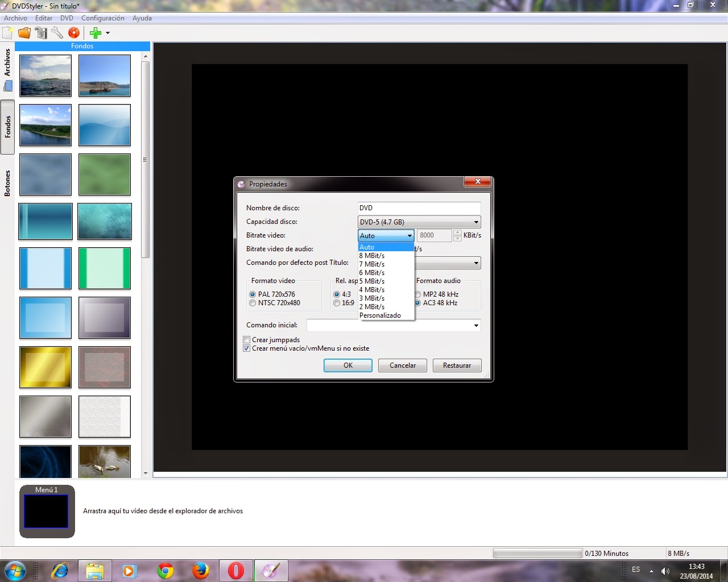Choose the gray-blue cloudy background swatch
Screen dimensions: 728x582
tap(45, 174)
